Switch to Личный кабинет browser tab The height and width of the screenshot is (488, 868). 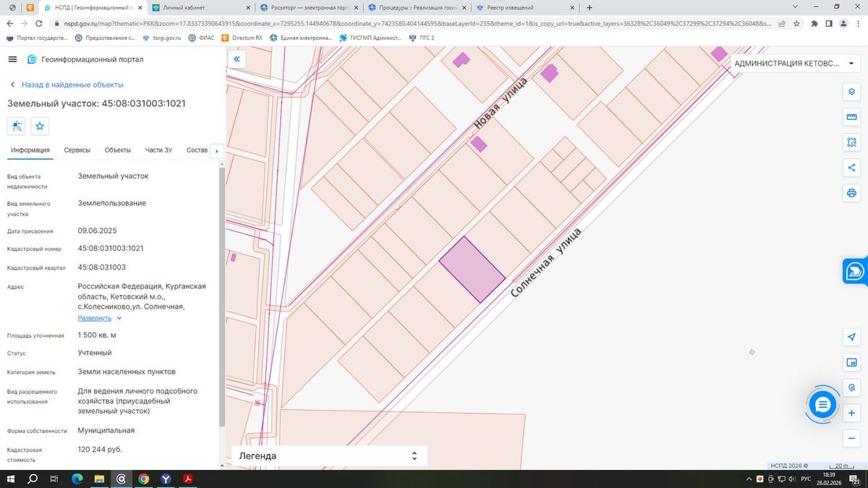pyautogui.click(x=201, y=7)
